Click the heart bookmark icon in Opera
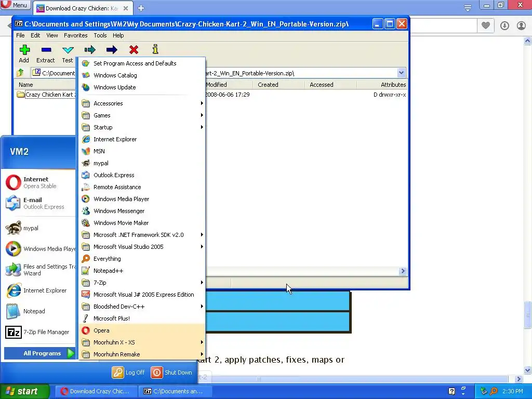Viewport: 532px width, 399px height. tap(486, 25)
